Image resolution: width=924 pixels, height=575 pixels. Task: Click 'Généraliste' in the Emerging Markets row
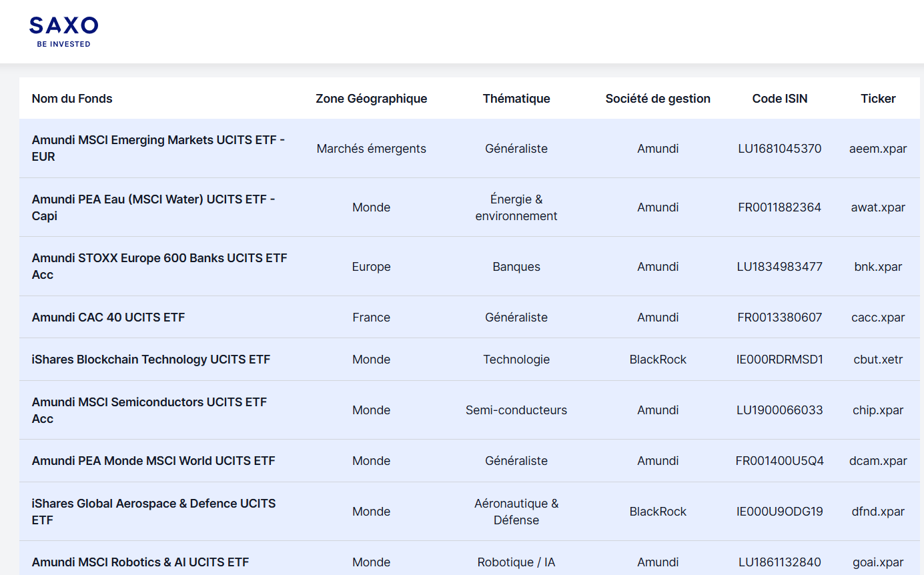(516, 149)
